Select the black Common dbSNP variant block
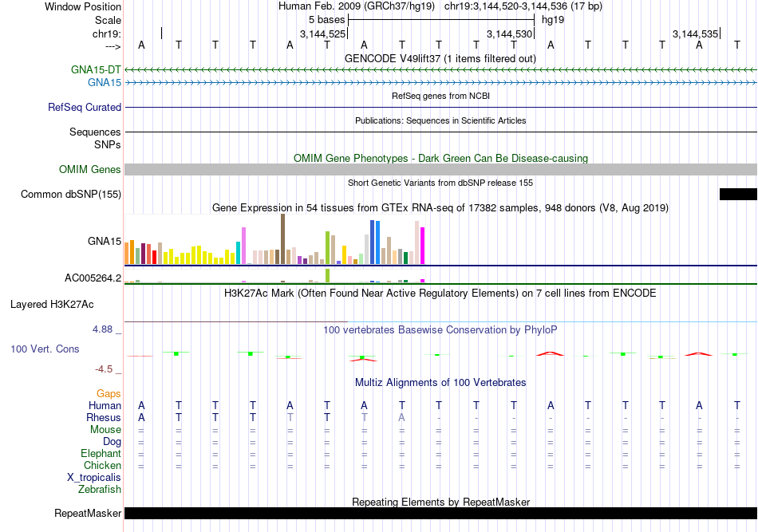758x532 pixels. point(738,195)
